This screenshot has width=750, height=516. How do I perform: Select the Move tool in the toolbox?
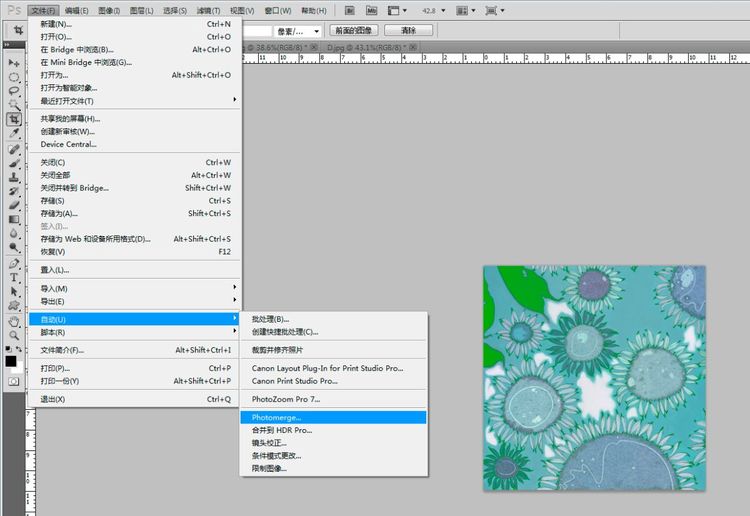pyautogui.click(x=14, y=63)
